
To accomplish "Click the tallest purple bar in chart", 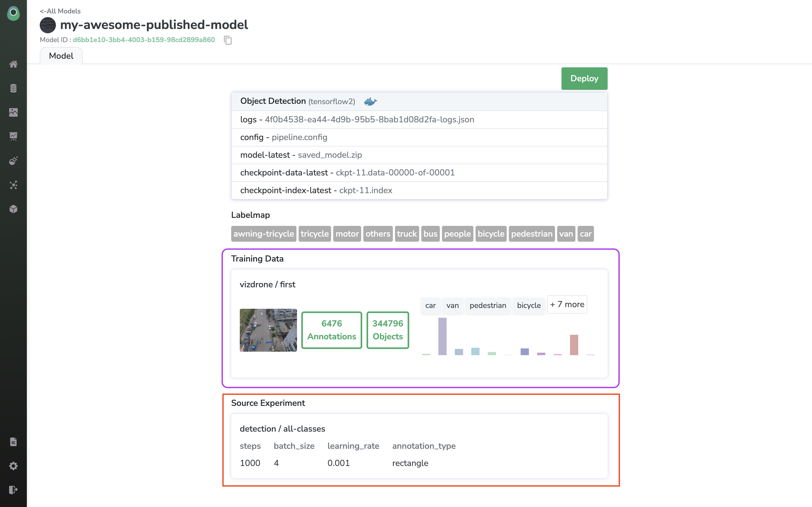I will (x=442, y=336).
